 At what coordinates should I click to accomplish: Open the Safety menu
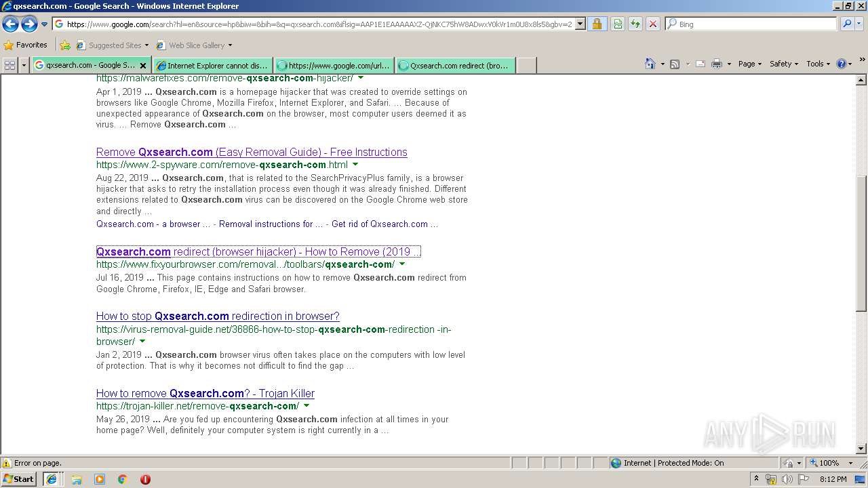[784, 64]
